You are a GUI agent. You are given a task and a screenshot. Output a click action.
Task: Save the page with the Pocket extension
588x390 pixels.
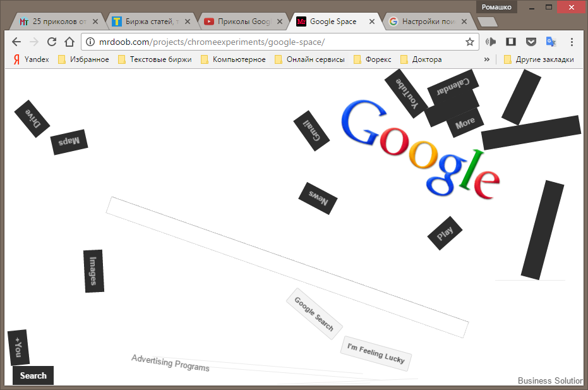[x=531, y=42]
